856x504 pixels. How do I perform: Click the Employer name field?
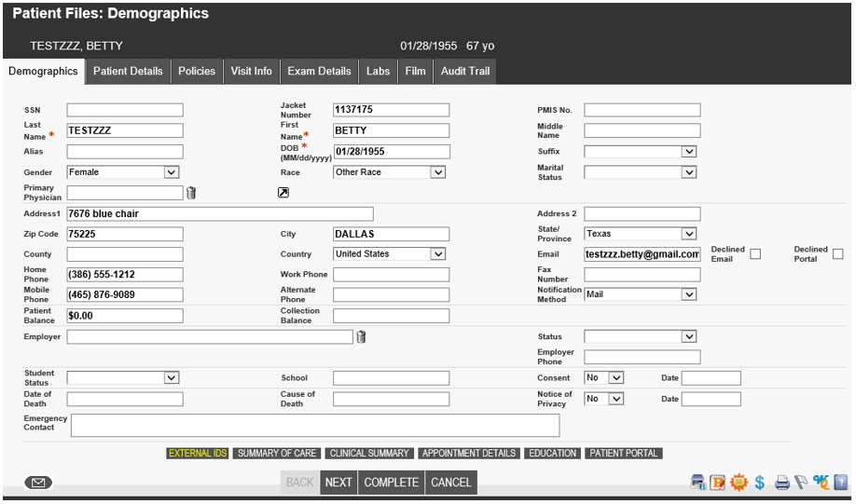[x=210, y=337]
